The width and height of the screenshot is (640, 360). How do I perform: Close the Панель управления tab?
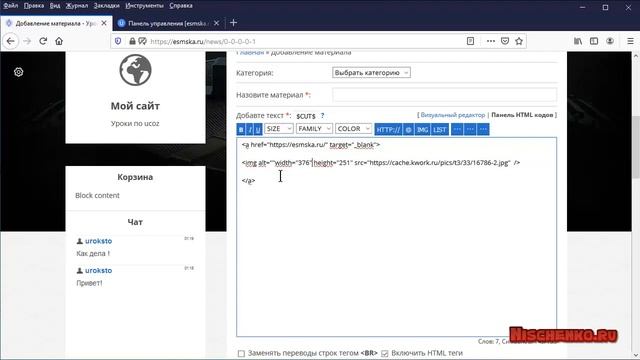click(x=217, y=23)
